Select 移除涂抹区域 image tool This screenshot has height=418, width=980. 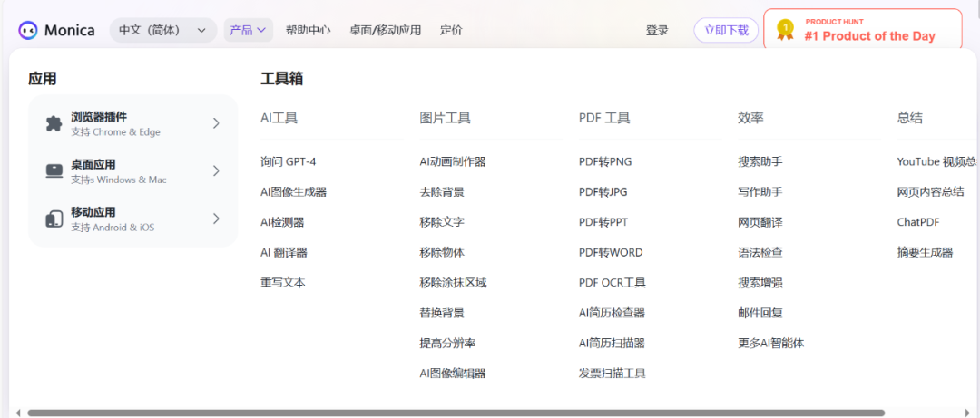tap(453, 282)
